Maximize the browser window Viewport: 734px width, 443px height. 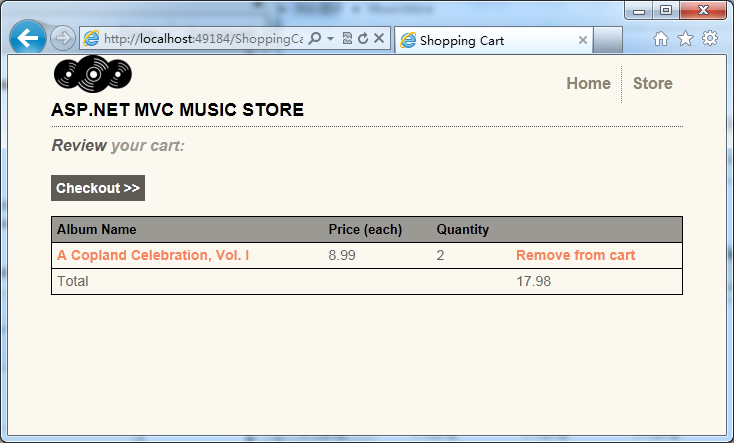(x=666, y=10)
